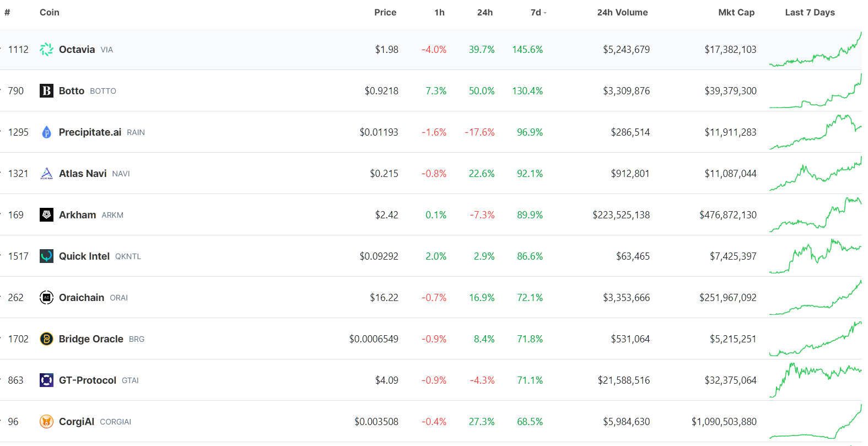This screenshot has height=446, width=868.
Task: Click the ARKM ticker symbol
Action: tap(112, 216)
